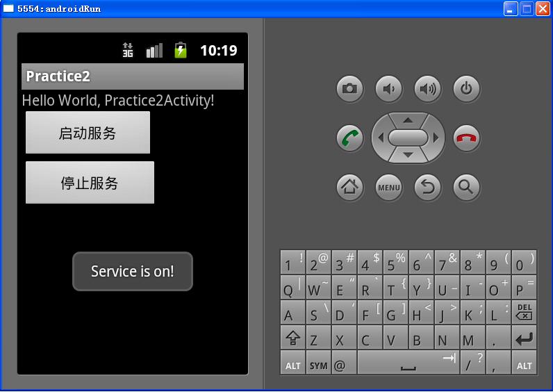
Task: Click the Z key
Action: pyautogui.click(x=318, y=337)
